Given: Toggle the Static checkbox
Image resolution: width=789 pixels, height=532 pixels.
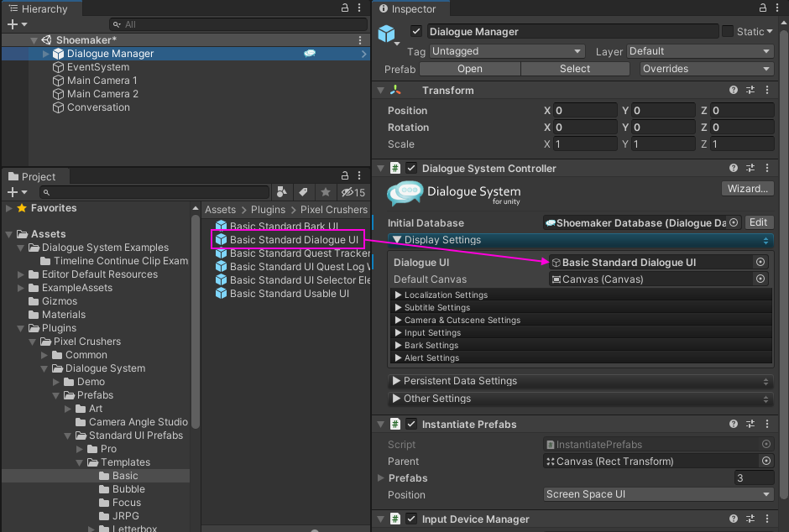Looking at the screenshot, I should tap(728, 31).
